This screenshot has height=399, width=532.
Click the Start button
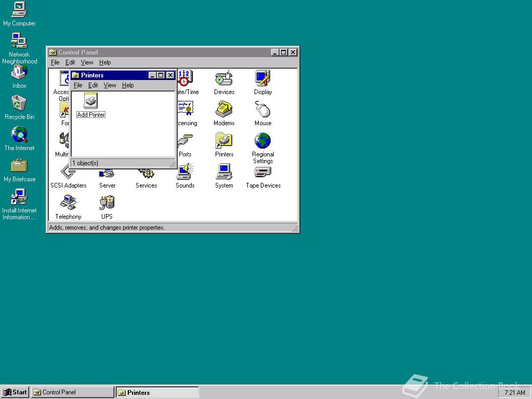coord(15,392)
